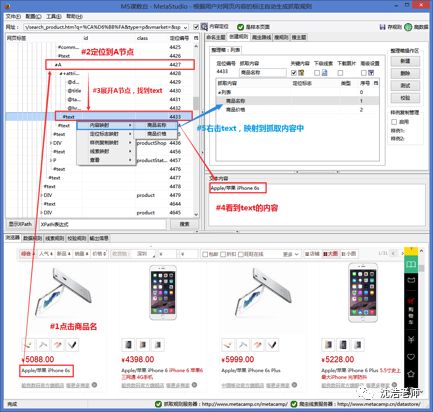This screenshot has height=412, width=433.
Task: Click the green 爬数据 crawl data icon
Action: [x=408, y=27]
